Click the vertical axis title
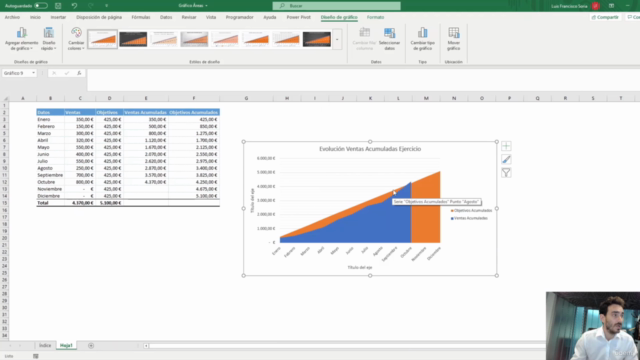 tap(252, 200)
